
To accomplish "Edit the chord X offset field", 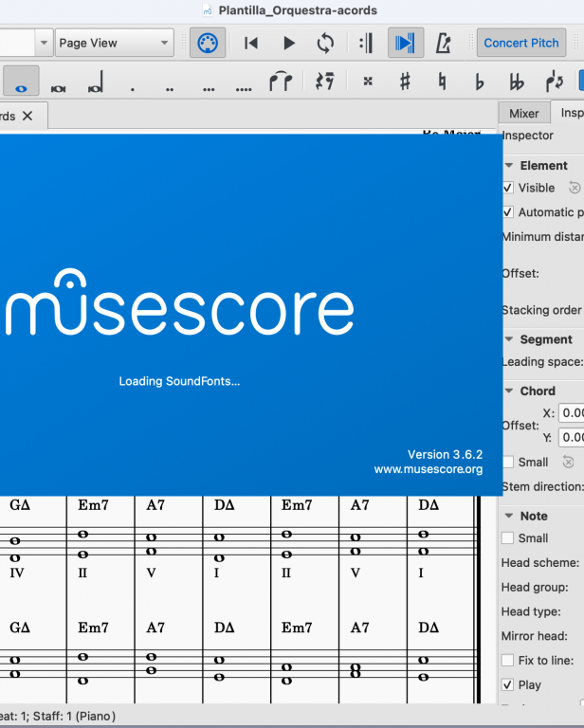I will pos(572,412).
